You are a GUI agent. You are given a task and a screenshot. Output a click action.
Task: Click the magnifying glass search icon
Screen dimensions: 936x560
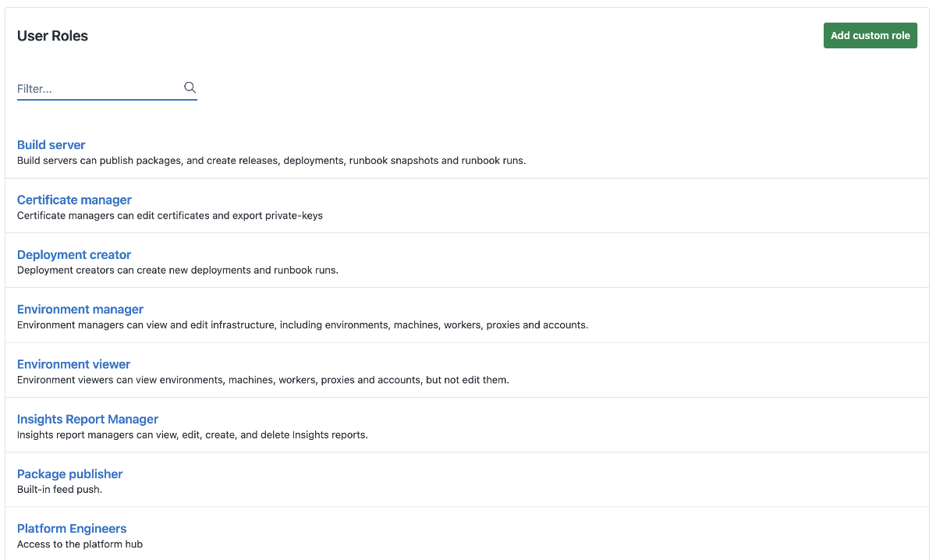[x=190, y=87]
